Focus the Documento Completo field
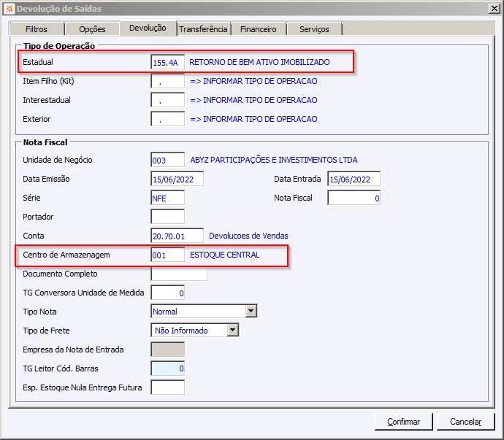The width and height of the screenshot is (504, 440). click(179, 274)
